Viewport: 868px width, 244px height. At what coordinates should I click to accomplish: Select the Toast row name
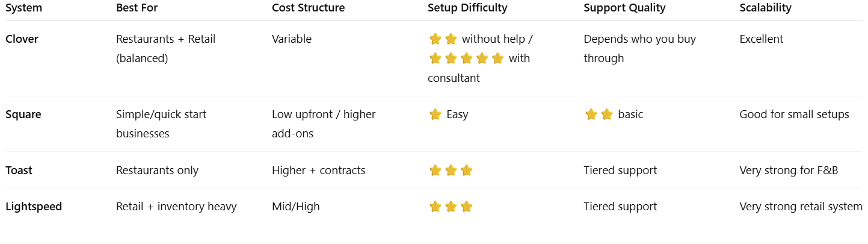tap(19, 170)
